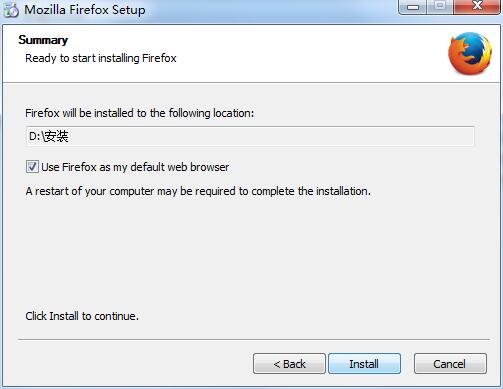Focus the install location path field
Viewport: 503px width, 389px height.
(x=250, y=136)
